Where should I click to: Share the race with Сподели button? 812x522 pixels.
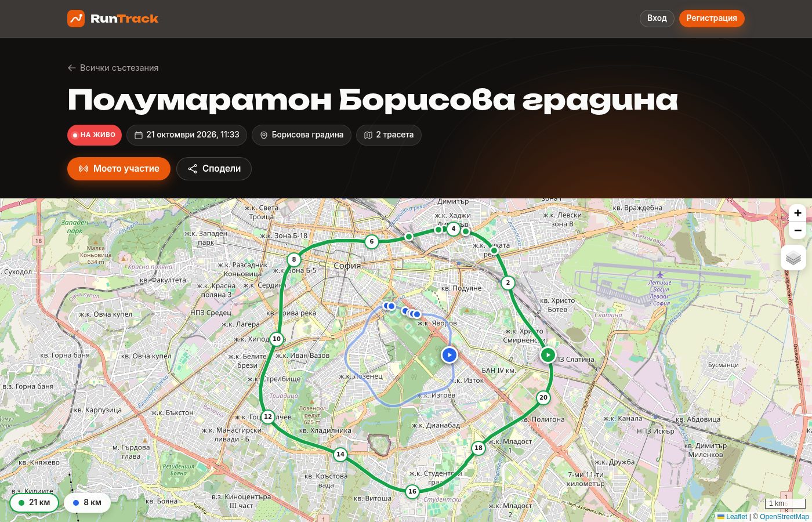coord(214,169)
